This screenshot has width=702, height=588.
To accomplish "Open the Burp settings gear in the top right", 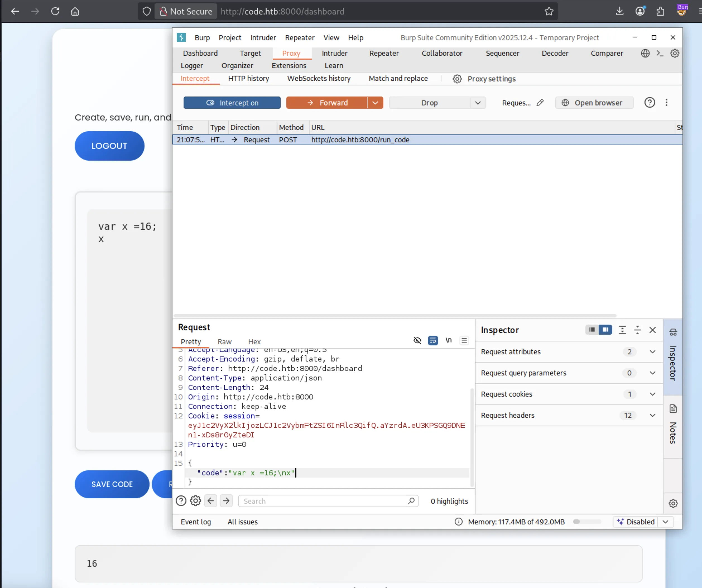I will (675, 53).
